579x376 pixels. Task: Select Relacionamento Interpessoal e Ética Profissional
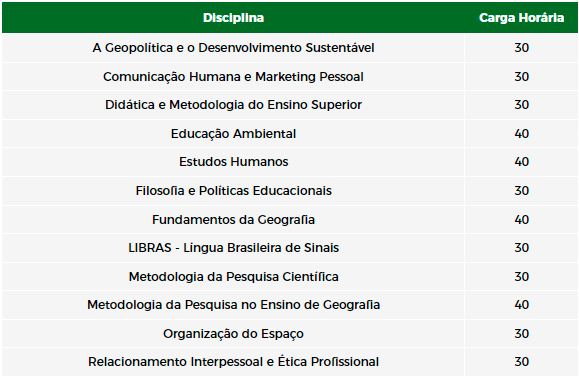233,362
